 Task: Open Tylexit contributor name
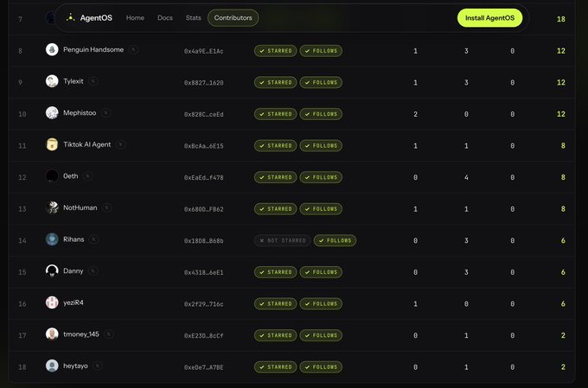tap(73, 81)
